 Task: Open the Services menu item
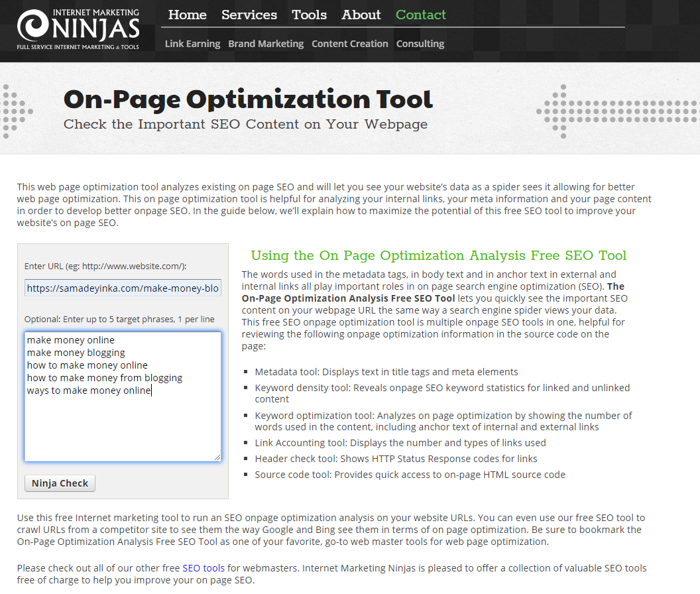(x=249, y=15)
